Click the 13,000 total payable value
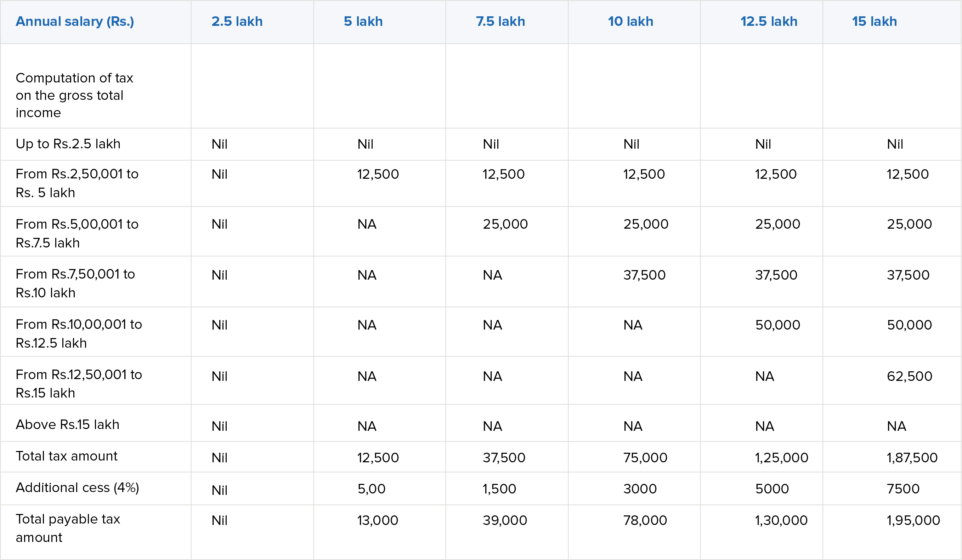Screen dimensions: 962x560 (378, 520)
